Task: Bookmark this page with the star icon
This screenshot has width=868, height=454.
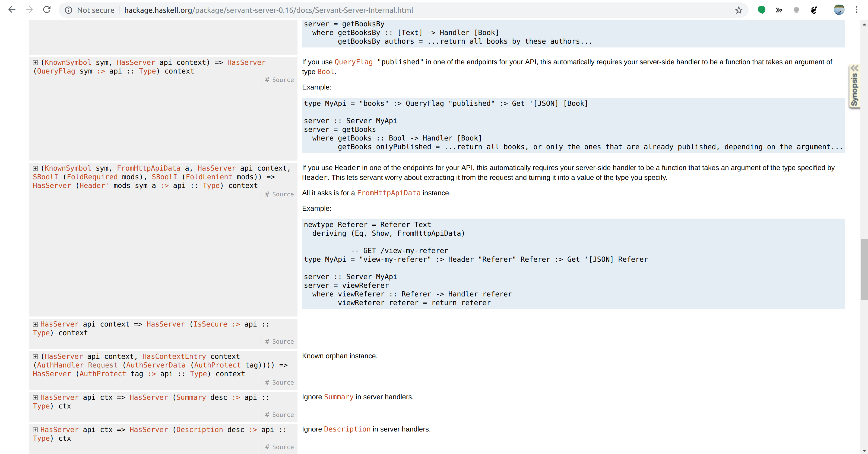Action: [x=738, y=10]
